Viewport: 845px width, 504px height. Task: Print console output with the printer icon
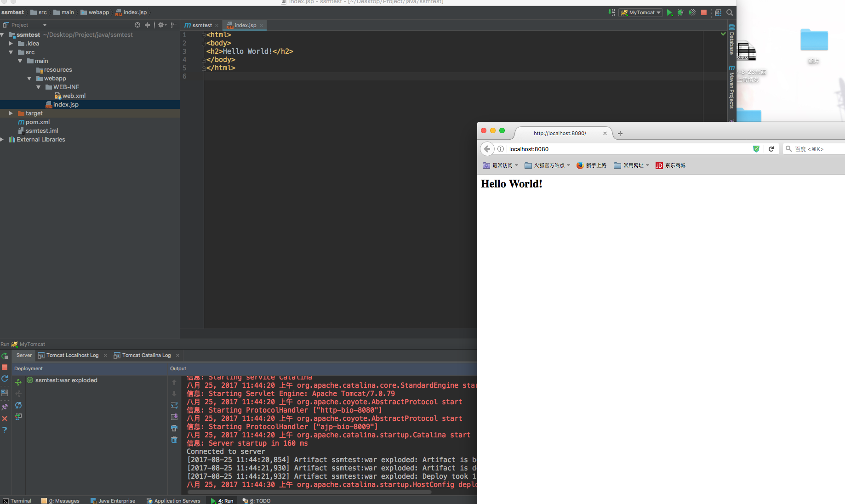click(x=174, y=428)
